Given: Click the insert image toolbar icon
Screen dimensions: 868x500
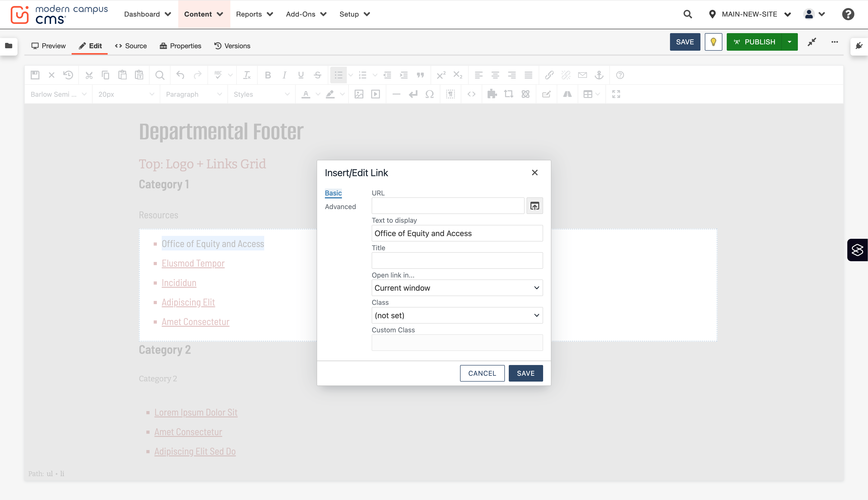Looking at the screenshot, I should pyautogui.click(x=359, y=94).
